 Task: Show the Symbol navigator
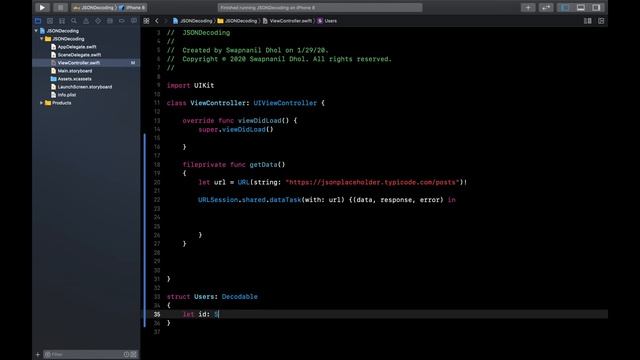[x=62, y=20]
